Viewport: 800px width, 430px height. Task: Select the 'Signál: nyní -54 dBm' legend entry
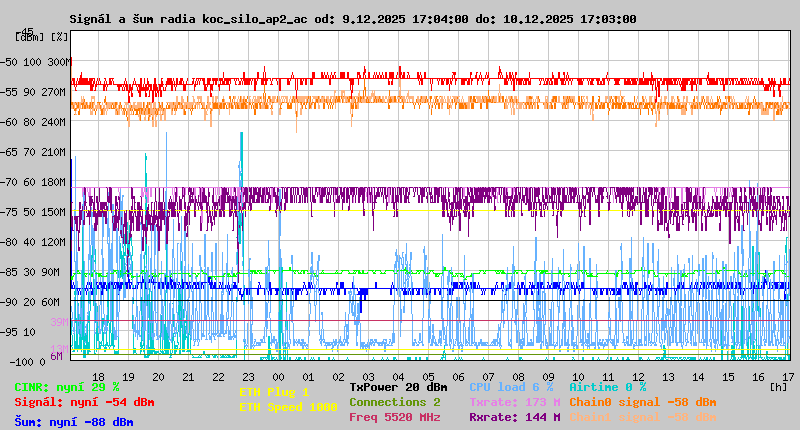(84, 402)
